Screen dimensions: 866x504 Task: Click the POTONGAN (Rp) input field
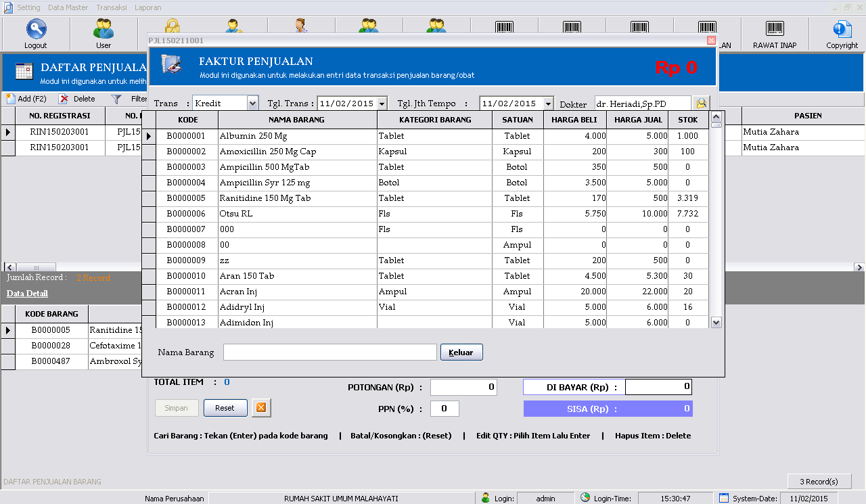[464, 388]
